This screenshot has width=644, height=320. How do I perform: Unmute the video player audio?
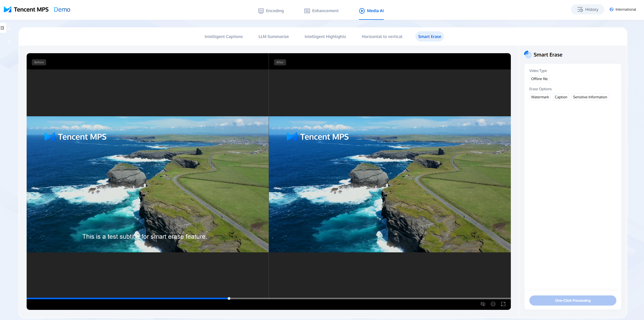[483, 304]
